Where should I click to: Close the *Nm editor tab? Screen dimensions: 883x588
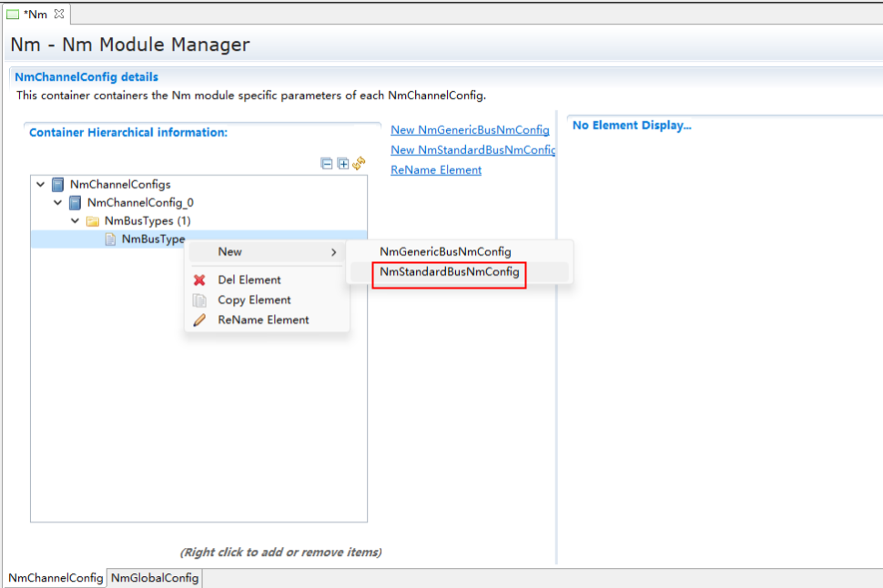click(59, 14)
